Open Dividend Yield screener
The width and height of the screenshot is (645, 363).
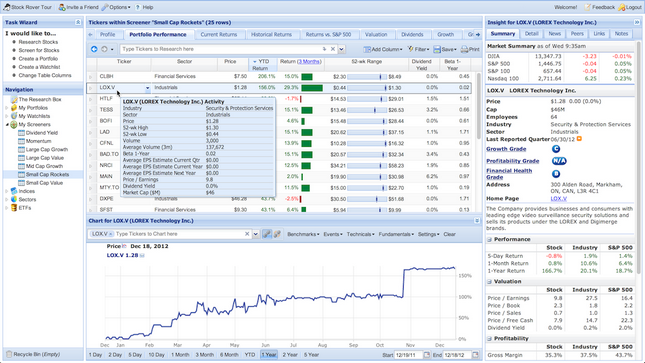click(x=42, y=133)
